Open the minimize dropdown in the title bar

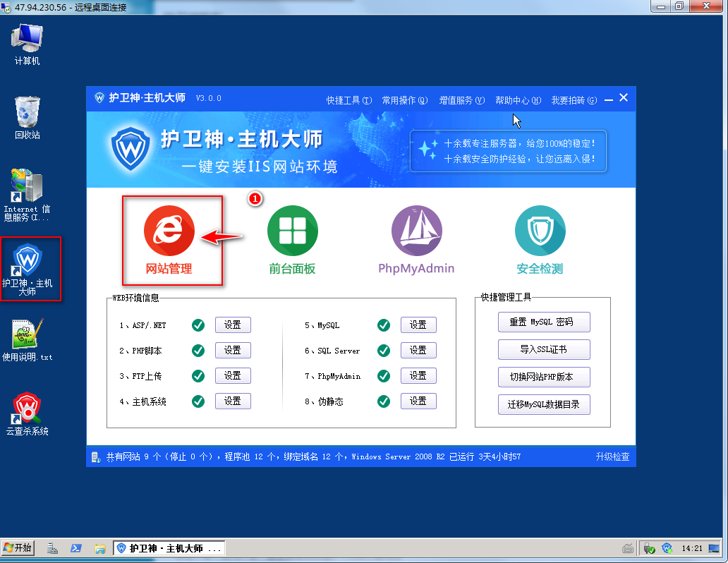point(609,99)
